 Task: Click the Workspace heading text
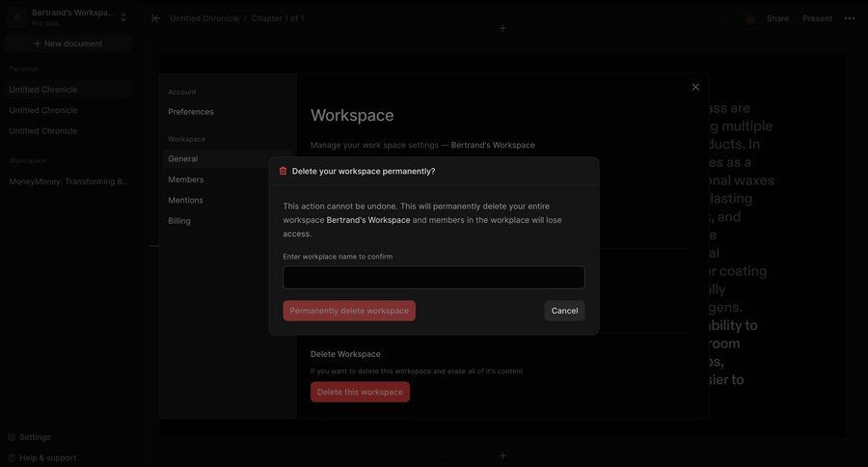pyautogui.click(x=352, y=115)
